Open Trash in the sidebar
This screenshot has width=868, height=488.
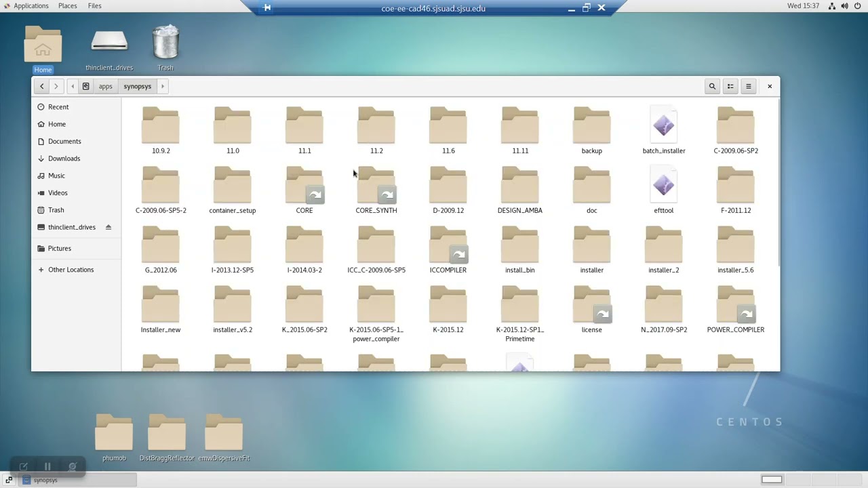[x=77, y=210]
